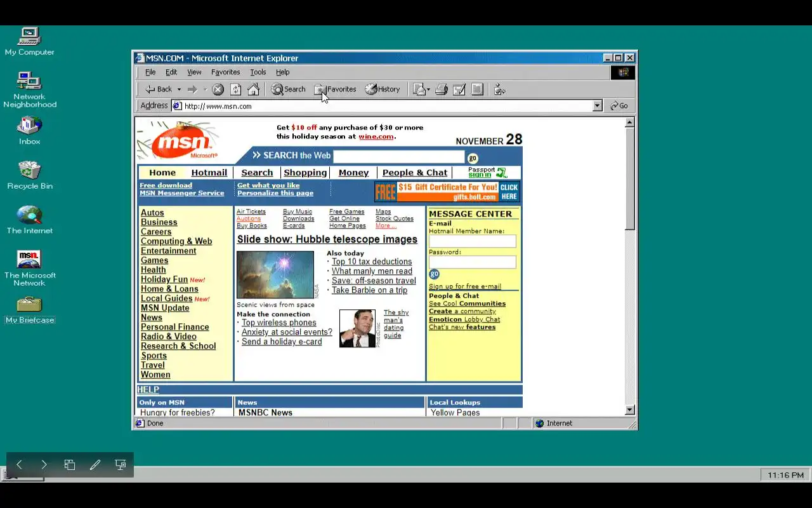Open the File menu

(150, 72)
